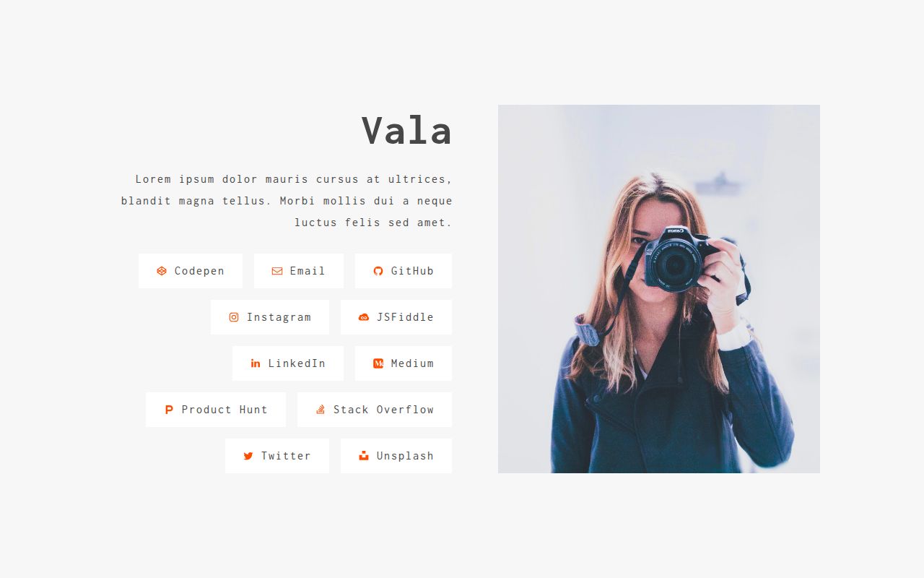Open the LinkedIn text label
The height and width of the screenshot is (578, 924).
pyautogui.click(x=297, y=363)
